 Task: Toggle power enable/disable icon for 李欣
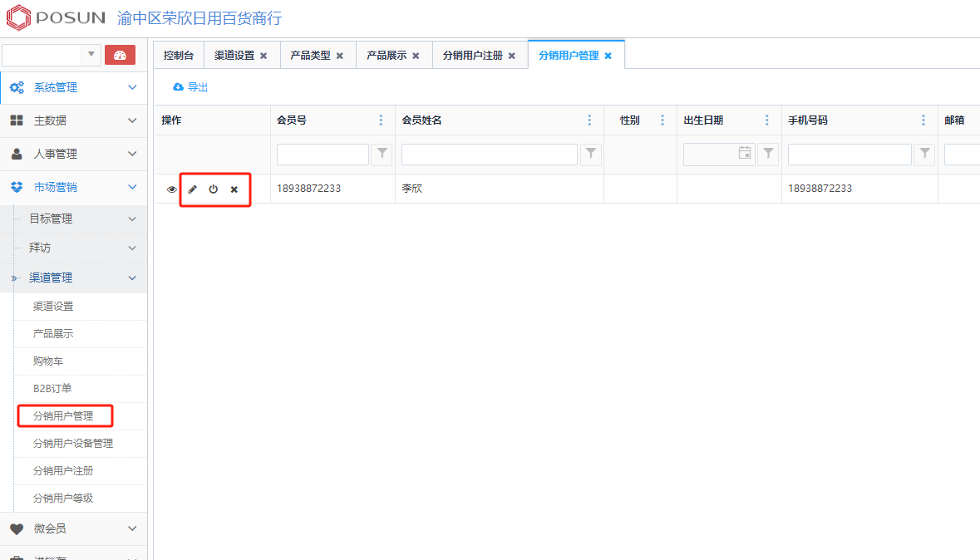(214, 189)
